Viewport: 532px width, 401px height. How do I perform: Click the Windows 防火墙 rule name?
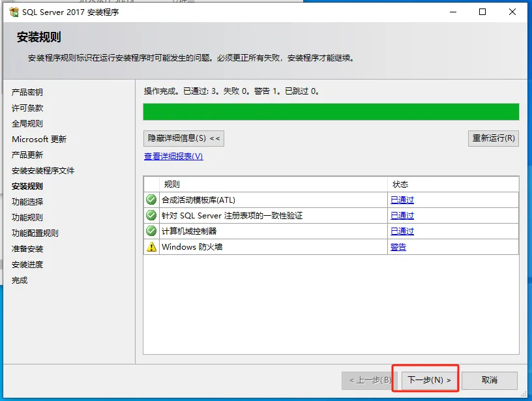tap(192, 246)
